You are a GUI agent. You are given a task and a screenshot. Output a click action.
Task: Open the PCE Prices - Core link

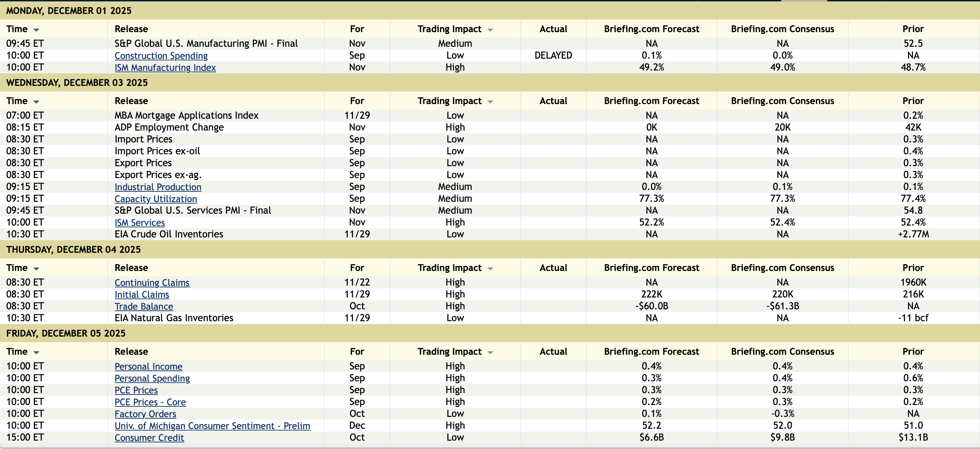point(150,402)
